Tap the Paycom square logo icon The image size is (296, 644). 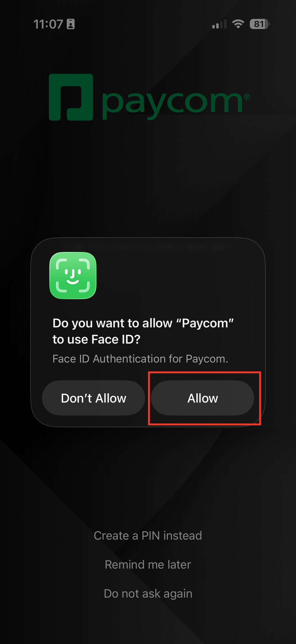coord(71,97)
